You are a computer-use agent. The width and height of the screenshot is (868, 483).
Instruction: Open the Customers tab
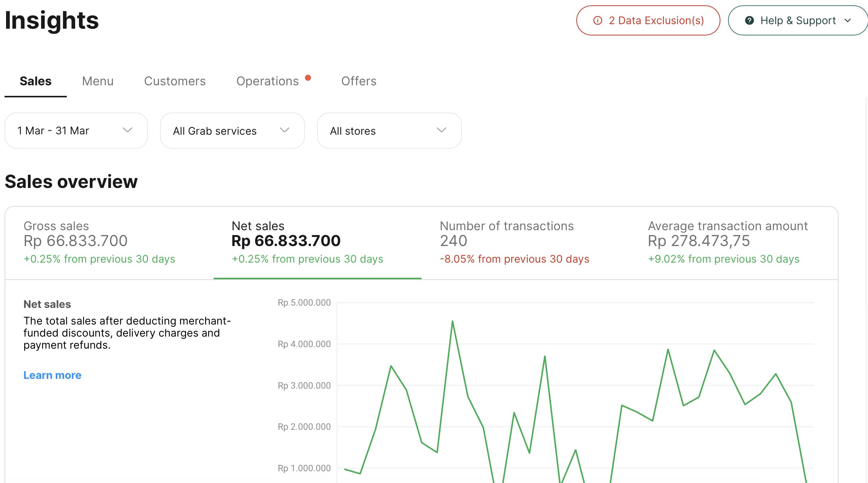point(175,81)
